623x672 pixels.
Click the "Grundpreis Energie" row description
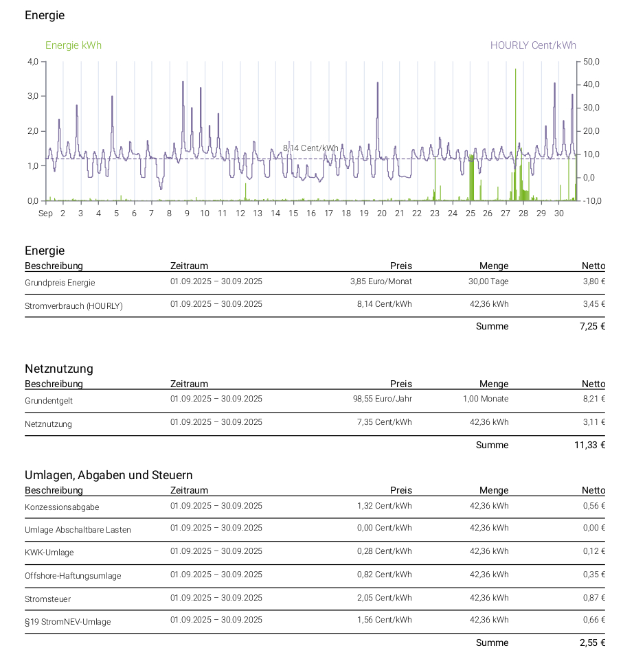[60, 283]
